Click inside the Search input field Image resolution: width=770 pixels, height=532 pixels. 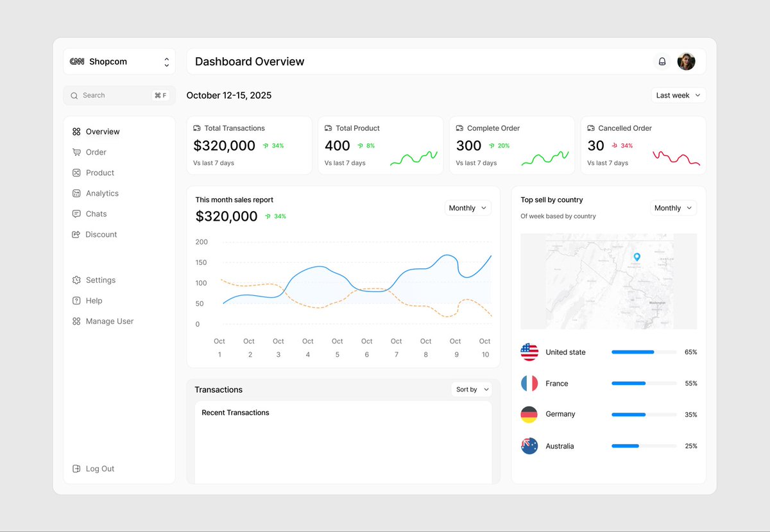click(109, 95)
